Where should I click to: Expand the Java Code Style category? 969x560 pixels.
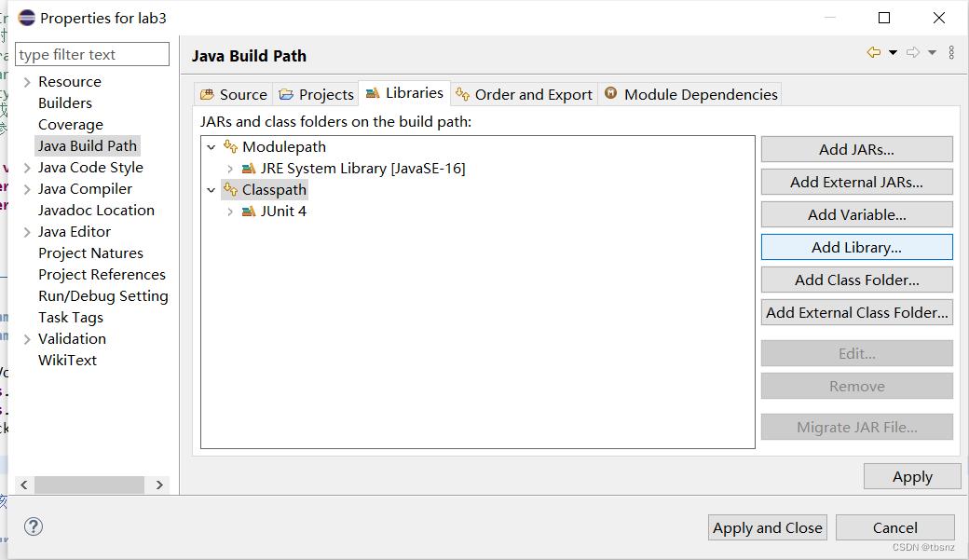point(27,168)
